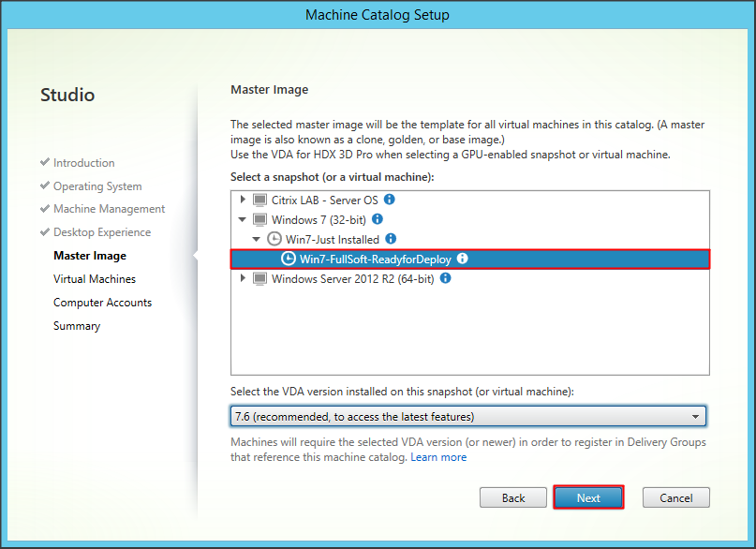Click the Citrix LAB machine icon
This screenshot has height=549, width=756.
pos(259,200)
